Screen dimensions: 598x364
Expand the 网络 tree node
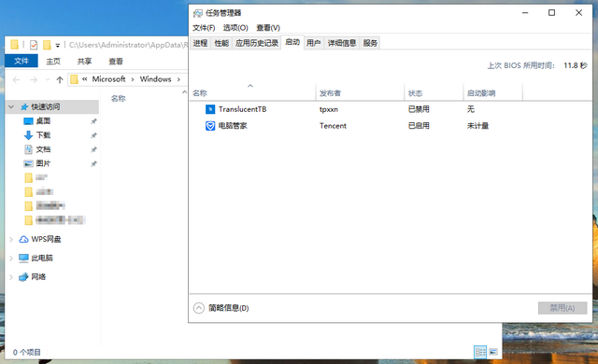[11, 277]
